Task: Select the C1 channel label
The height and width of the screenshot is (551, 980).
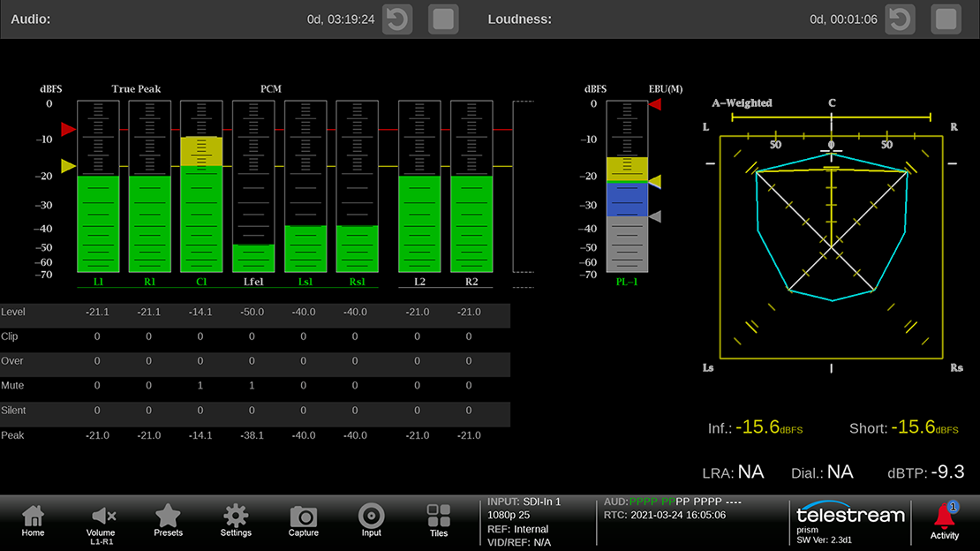Action: [201, 282]
